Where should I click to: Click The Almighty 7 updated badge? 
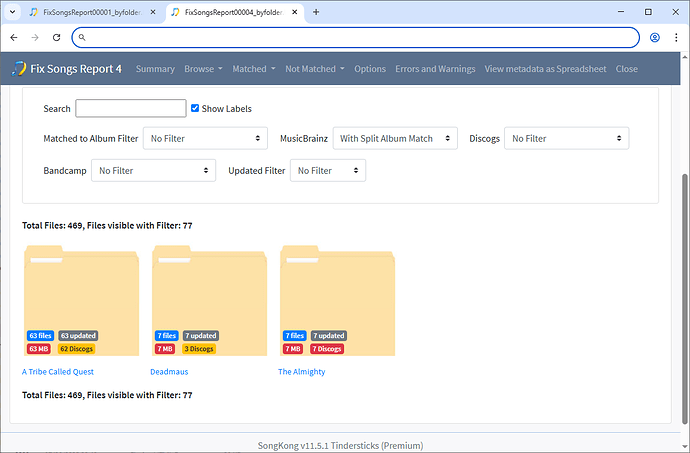pyautogui.click(x=329, y=335)
